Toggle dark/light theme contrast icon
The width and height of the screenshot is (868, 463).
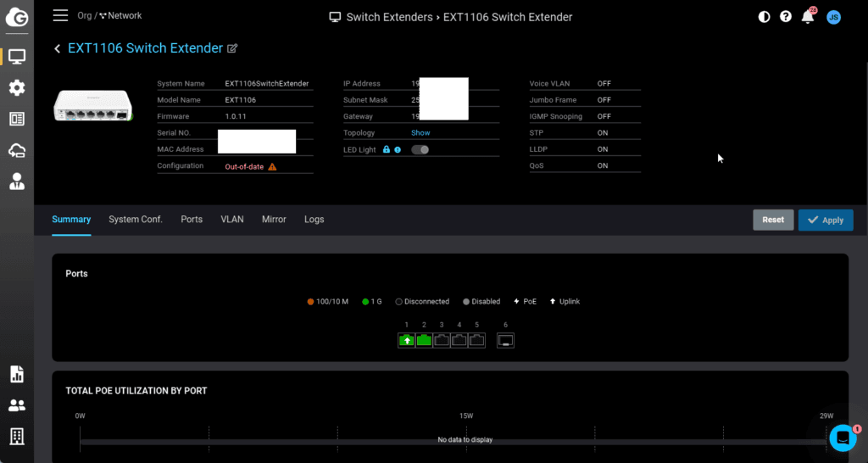[x=764, y=17]
